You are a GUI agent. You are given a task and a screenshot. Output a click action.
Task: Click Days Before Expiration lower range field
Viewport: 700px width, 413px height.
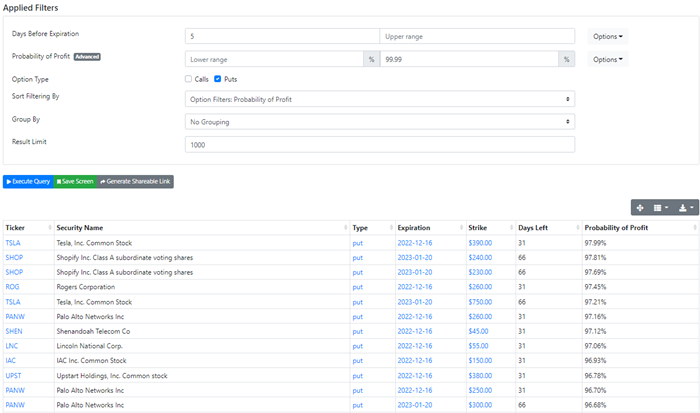tap(282, 36)
